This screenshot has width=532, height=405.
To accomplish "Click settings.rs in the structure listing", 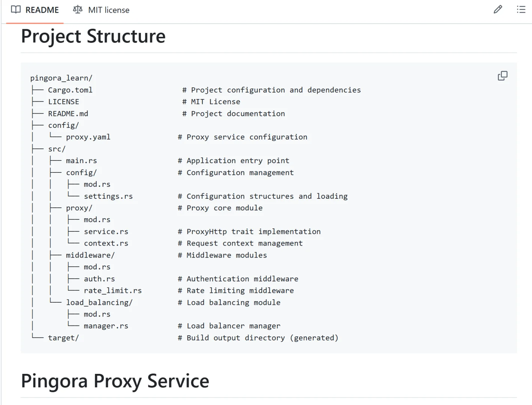I will click(x=108, y=196).
